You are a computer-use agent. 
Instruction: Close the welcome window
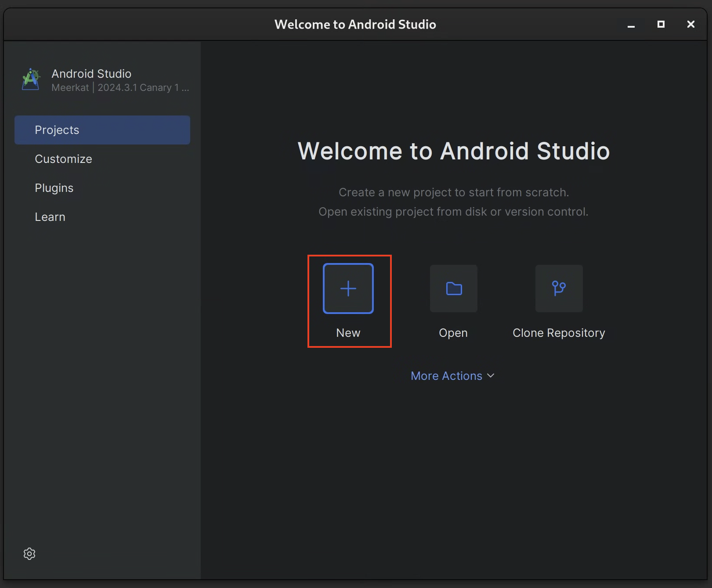[690, 25]
